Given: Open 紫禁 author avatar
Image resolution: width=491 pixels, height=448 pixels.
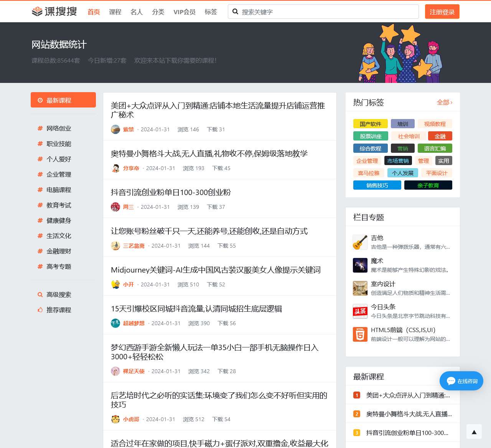Looking at the screenshot, I should 115,129.
